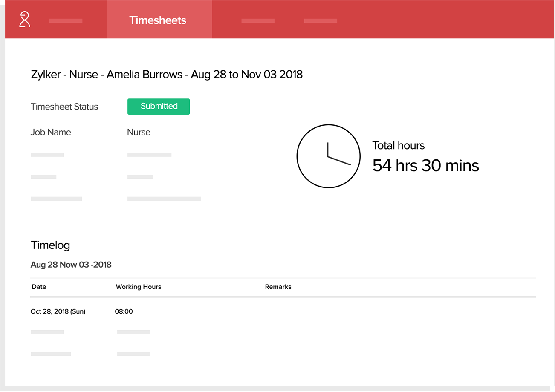
Task: Click the app logo in the red header
Action: point(25,20)
